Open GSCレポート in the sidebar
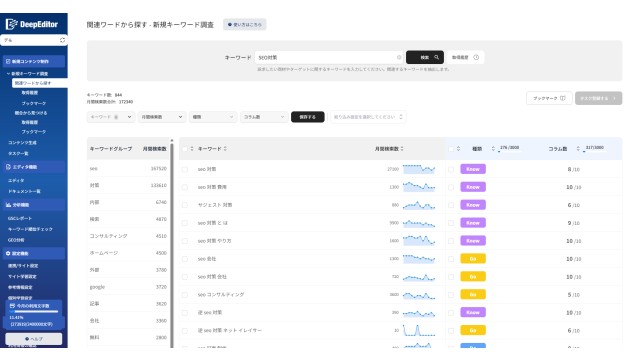 pos(20,218)
